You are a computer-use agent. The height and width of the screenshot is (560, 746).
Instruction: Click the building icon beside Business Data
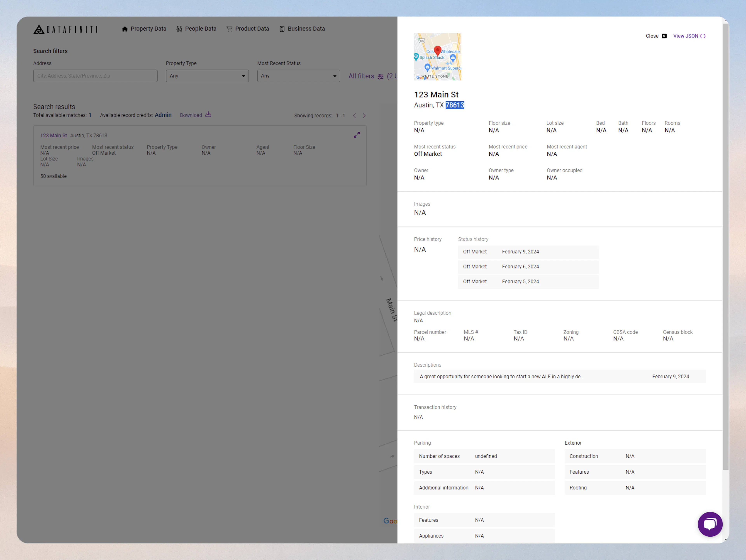coord(282,29)
